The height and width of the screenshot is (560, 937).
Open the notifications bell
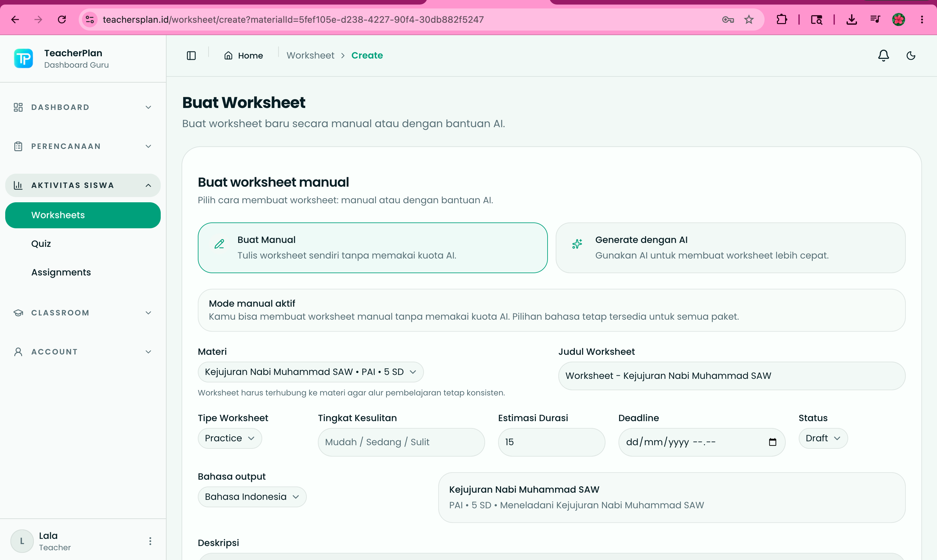click(883, 56)
